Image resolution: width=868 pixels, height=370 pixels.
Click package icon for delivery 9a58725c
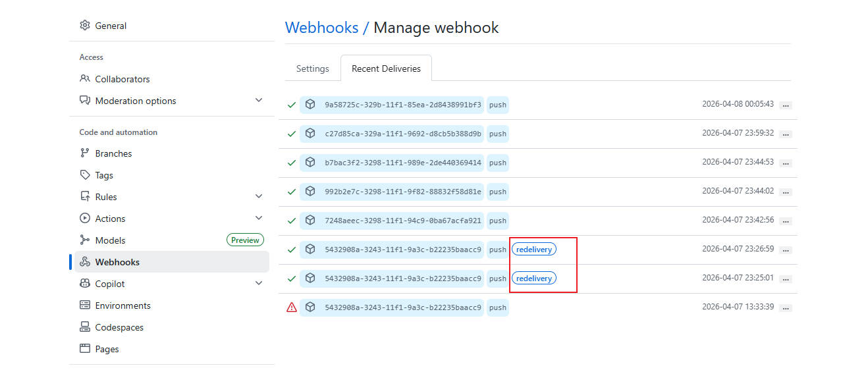[x=310, y=105]
